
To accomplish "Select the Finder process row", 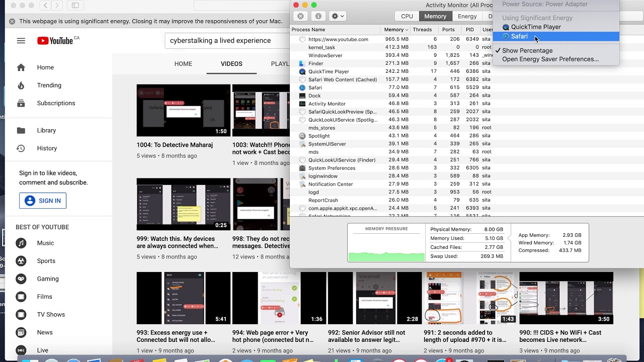I will [391, 63].
